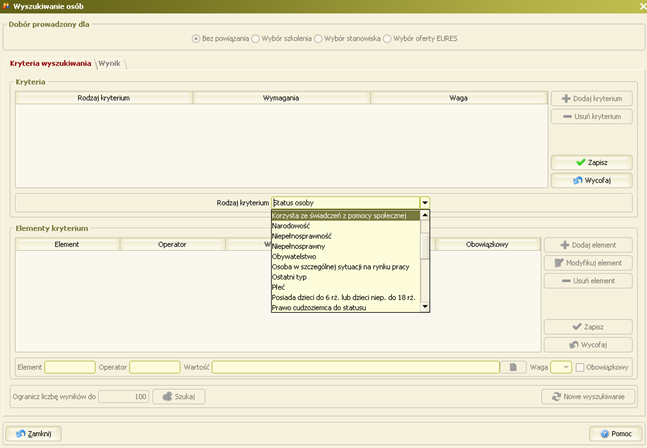Open the Waga dropdown
The image size is (647, 448).
566,367
